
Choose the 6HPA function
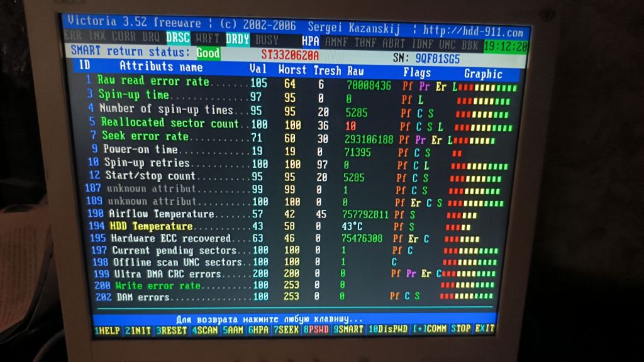tap(258, 330)
